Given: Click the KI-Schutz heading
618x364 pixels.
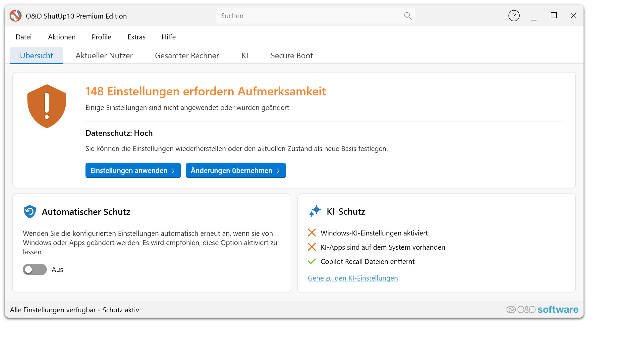Looking at the screenshot, I should (x=346, y=211).
